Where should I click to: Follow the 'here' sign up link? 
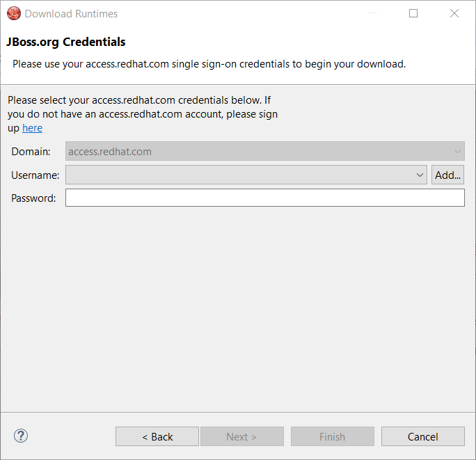pos(32,128)
